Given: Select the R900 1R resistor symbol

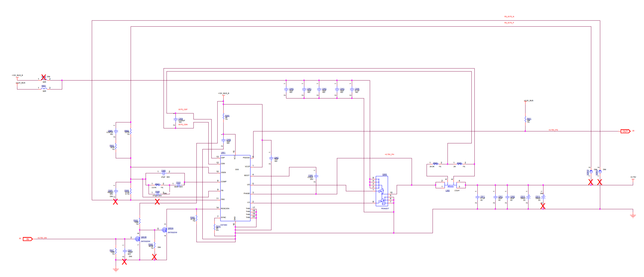Looking at the screenshot, I should click(x=223, y=117).
